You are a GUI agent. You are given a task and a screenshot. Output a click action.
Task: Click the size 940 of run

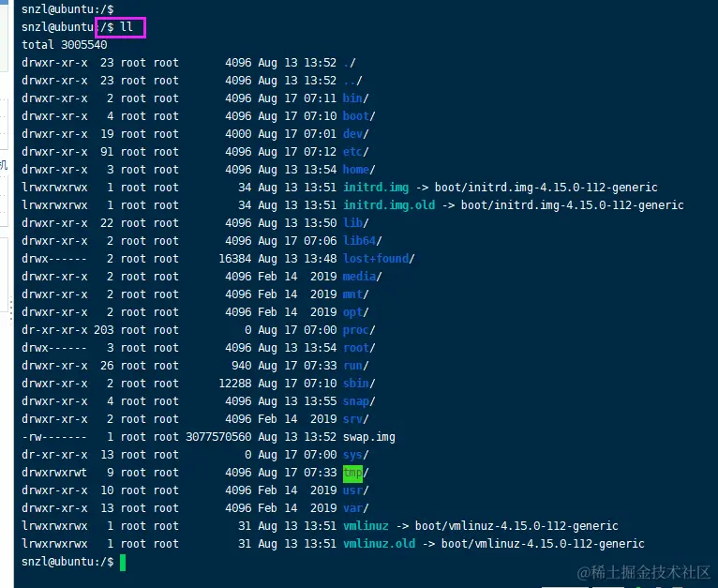point(241,366)
